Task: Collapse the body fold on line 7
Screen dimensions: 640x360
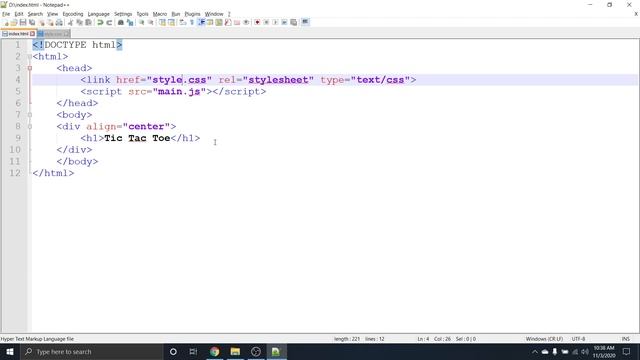Action: pos(30,115)
